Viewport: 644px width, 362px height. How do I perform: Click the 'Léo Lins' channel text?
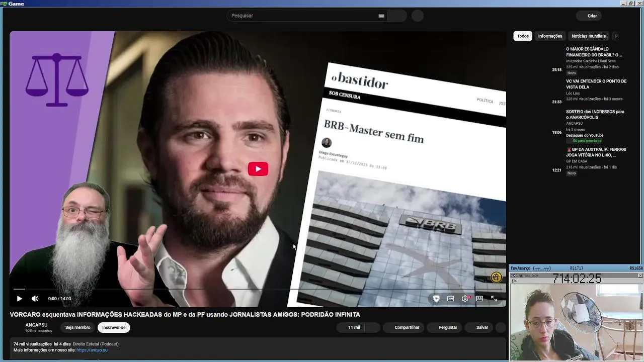[x=573, y=93]
